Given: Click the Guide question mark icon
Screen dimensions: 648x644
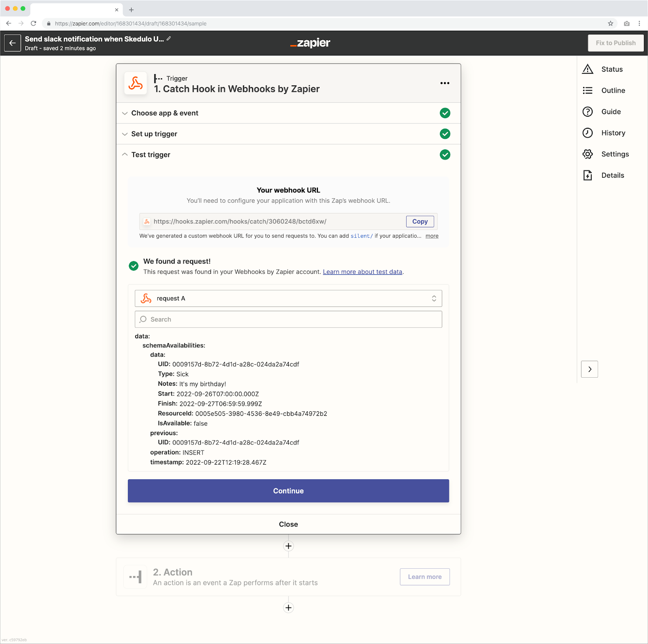Looking at the screenshot, I should [x=588, y=112].
